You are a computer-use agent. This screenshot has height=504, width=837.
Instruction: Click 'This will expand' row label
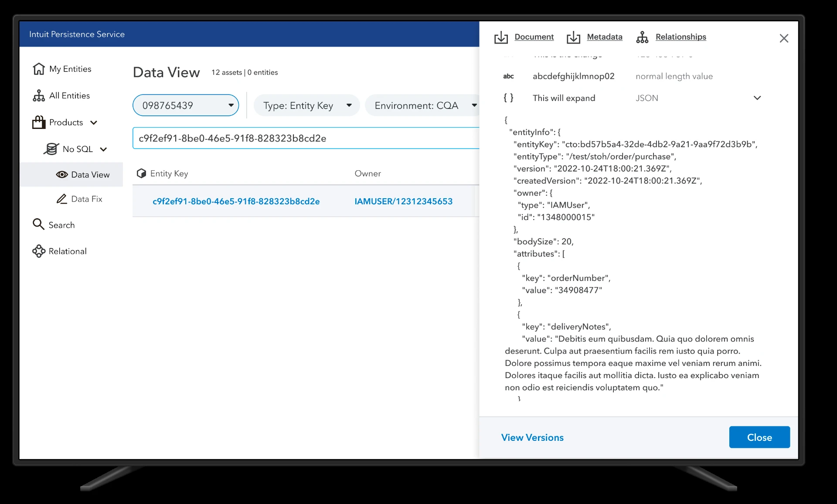coord(564,98)
